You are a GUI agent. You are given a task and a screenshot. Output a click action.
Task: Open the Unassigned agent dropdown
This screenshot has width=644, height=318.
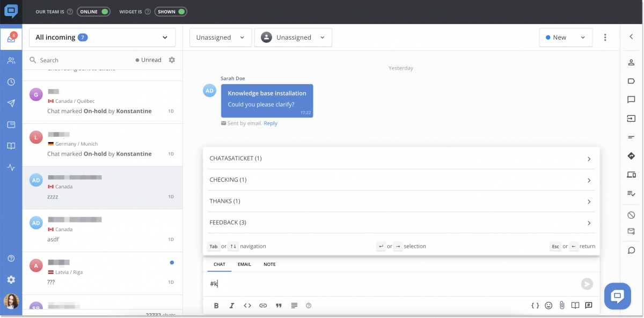click(x=293, y=37)
